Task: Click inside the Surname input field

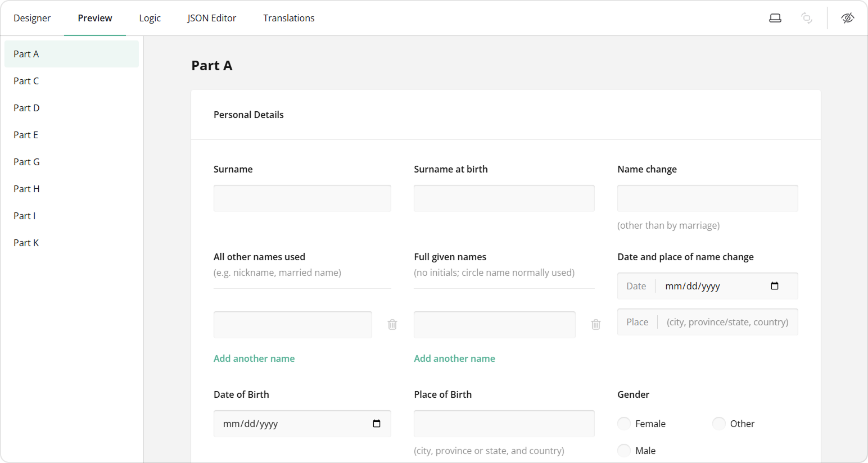Action: (302, 198)
